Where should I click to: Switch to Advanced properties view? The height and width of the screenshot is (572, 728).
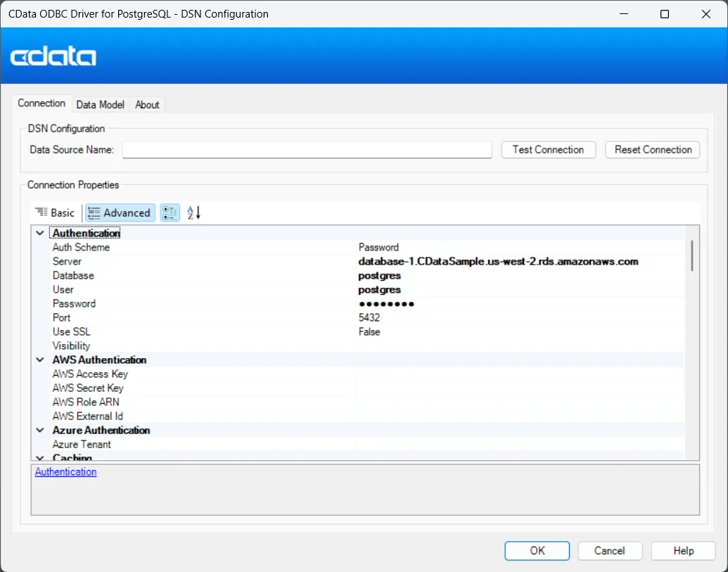(x=120, y=212)
